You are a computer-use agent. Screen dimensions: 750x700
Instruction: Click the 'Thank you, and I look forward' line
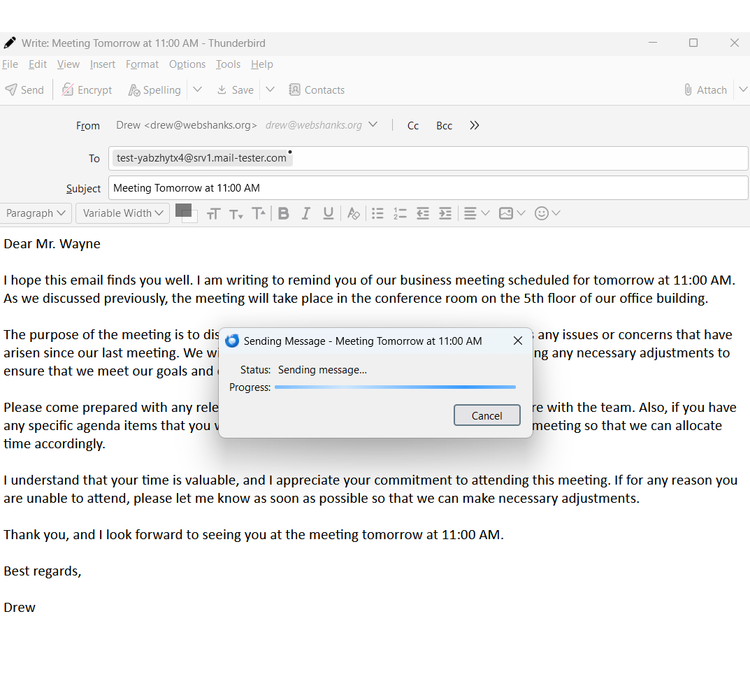coord(254,535)
